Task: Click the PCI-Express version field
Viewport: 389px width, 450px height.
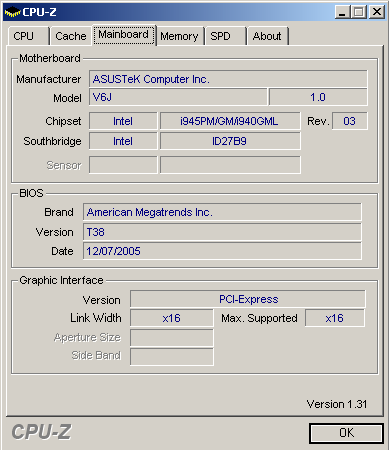Action: [x=248, y=299]
